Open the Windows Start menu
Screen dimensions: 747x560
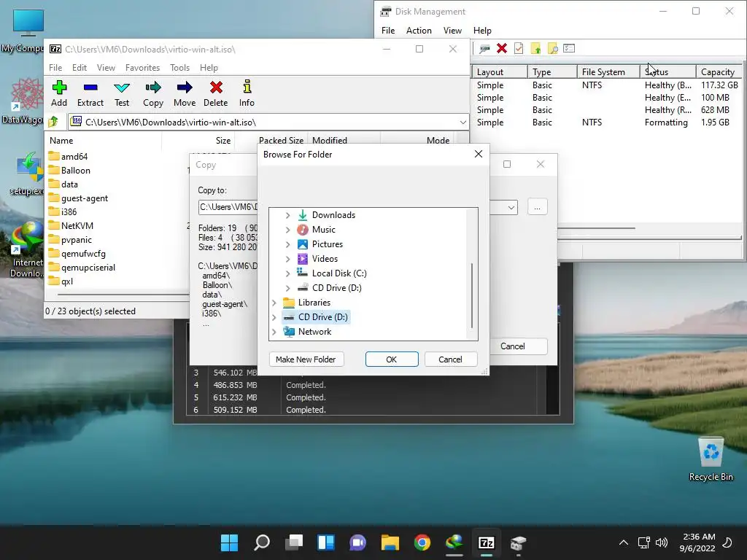[x=229, y=542]
